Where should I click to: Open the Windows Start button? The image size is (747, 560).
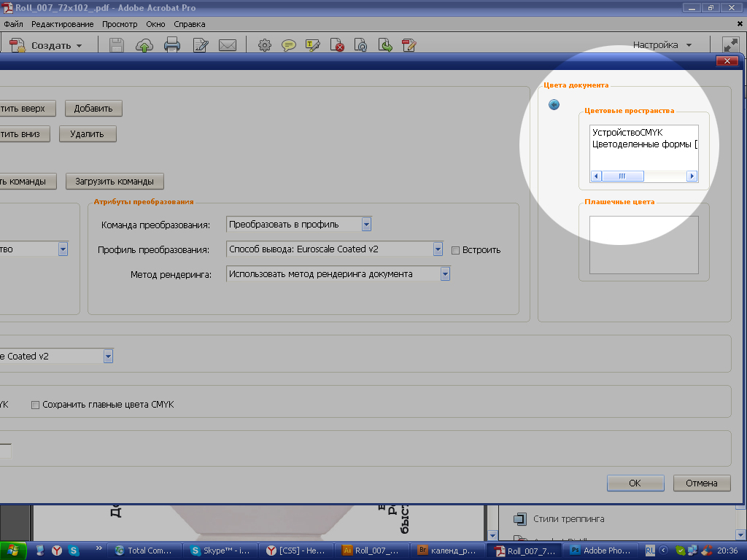(12, 551)
